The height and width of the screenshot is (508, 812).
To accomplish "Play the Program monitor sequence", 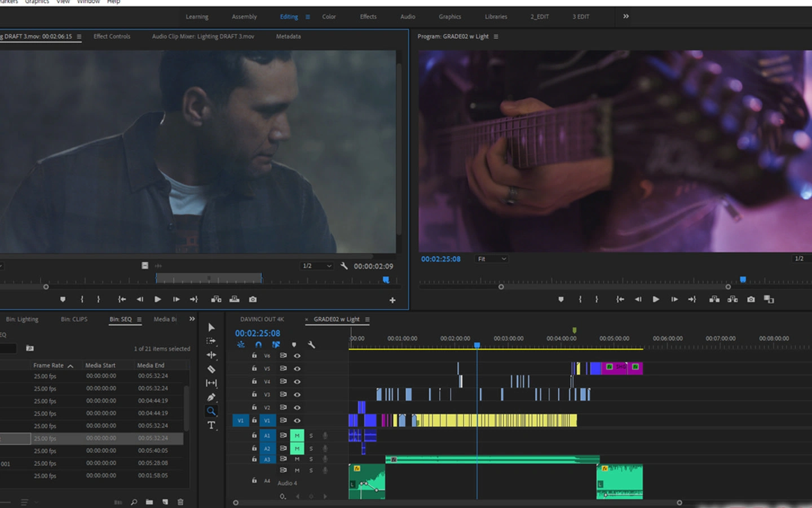I will (x=656, y=299).
